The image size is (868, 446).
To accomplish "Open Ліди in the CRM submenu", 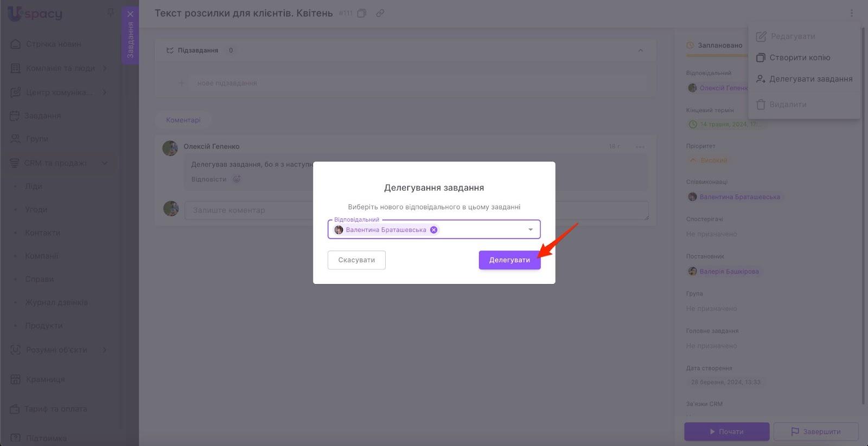I will 34,186.
